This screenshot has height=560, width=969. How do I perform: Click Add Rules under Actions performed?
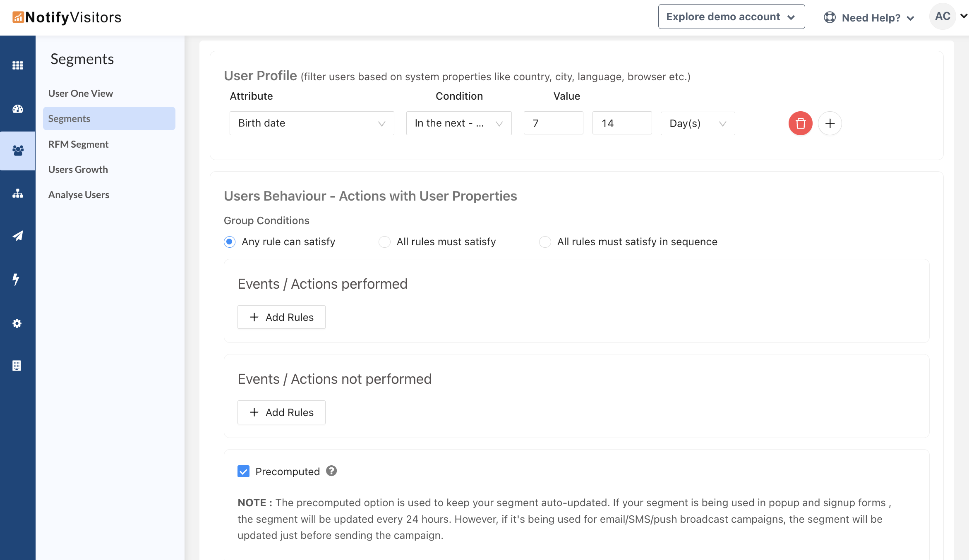point(281,317)
